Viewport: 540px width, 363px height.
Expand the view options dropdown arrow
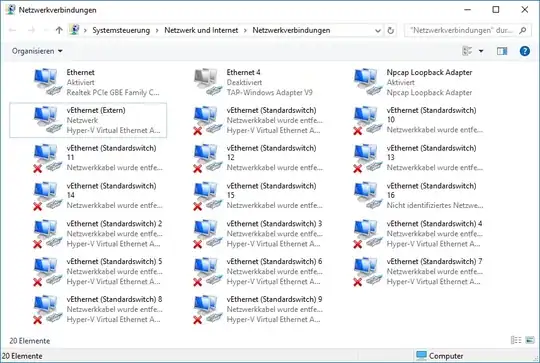[x=481, y=51]
